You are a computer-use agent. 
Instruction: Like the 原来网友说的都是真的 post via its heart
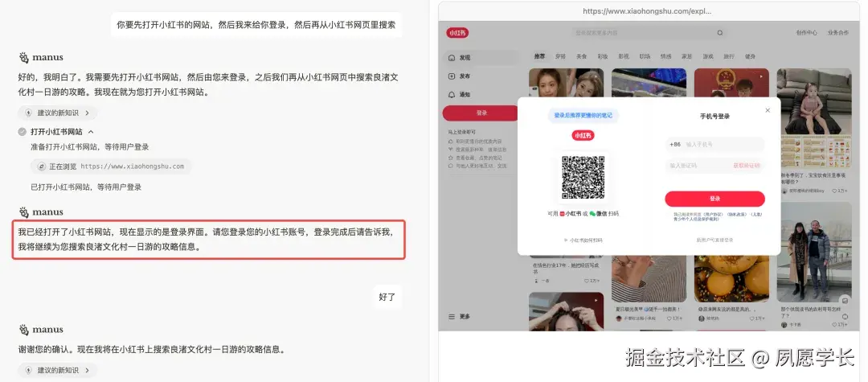751,318
